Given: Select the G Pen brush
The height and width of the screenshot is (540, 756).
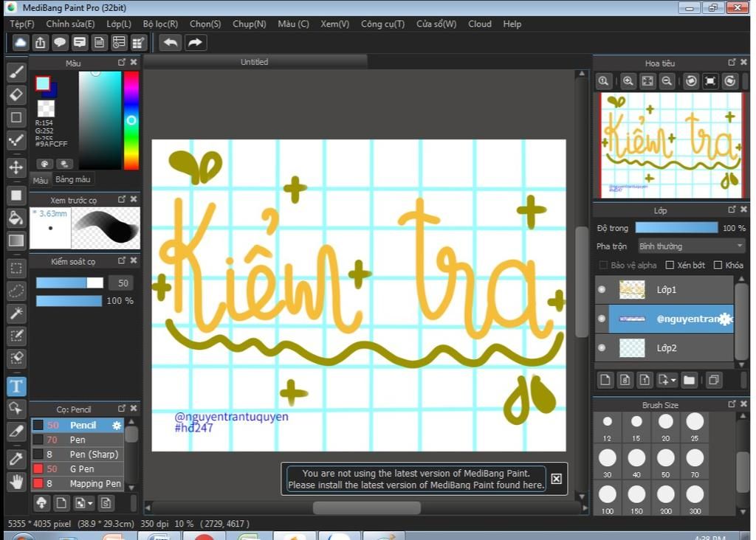Looking at the screenshot, I should pos(78,468).
